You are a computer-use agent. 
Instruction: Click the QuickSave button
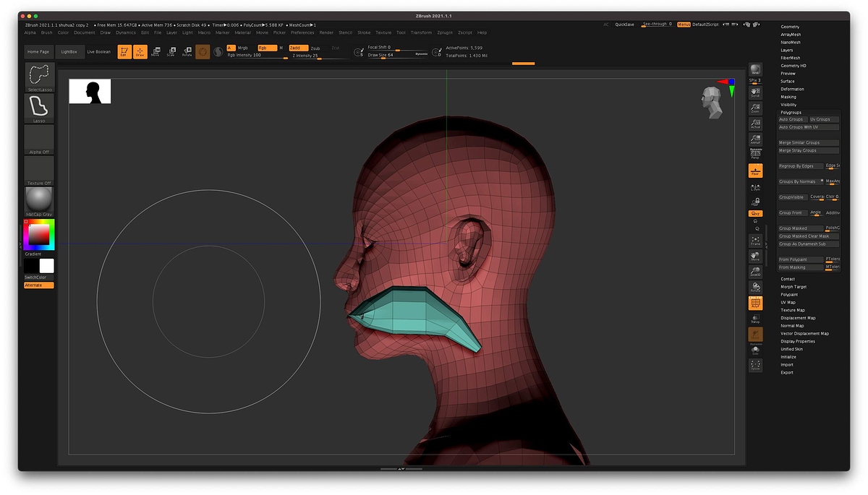625,25
